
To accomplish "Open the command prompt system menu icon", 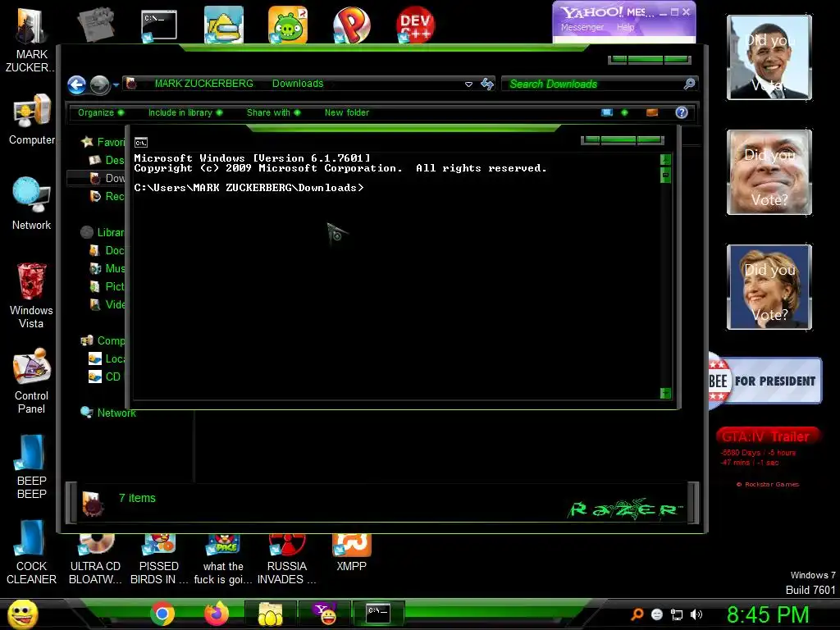I will tap(141, 143).
